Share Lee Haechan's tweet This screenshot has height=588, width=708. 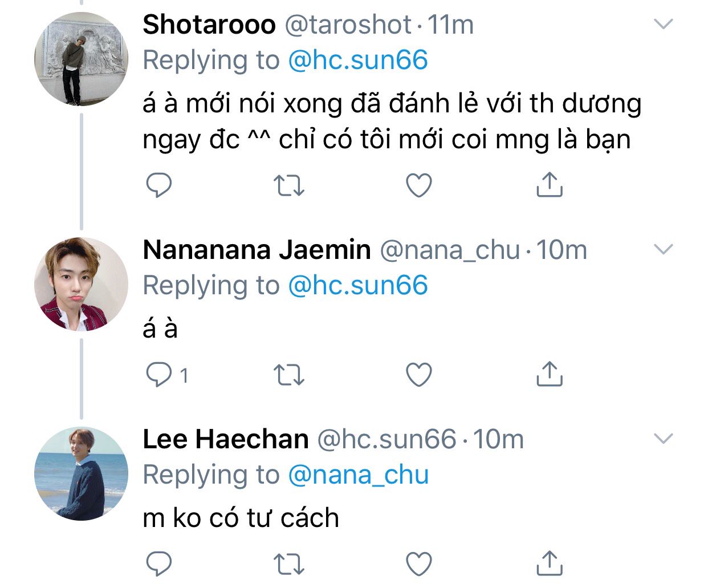click(550, 563)
